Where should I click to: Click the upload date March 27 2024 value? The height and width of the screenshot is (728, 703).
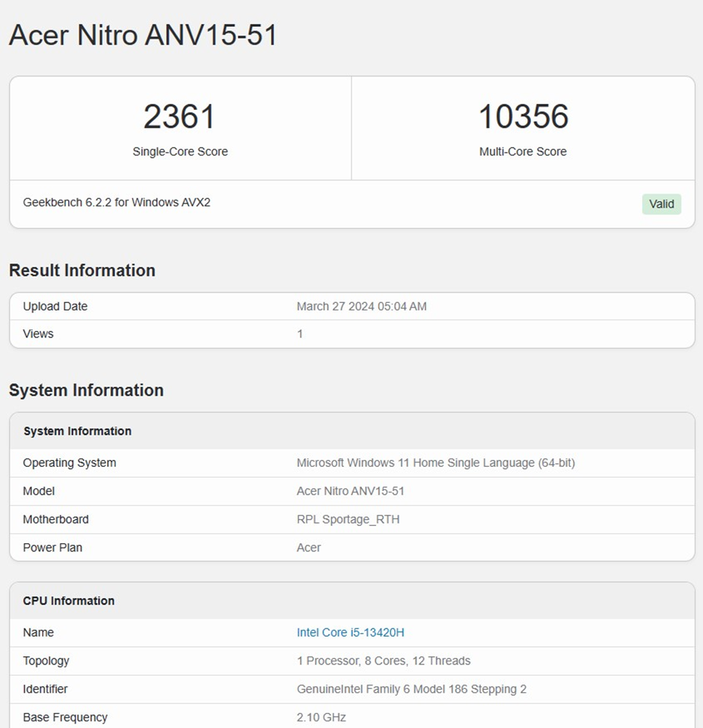pos(361,306)
